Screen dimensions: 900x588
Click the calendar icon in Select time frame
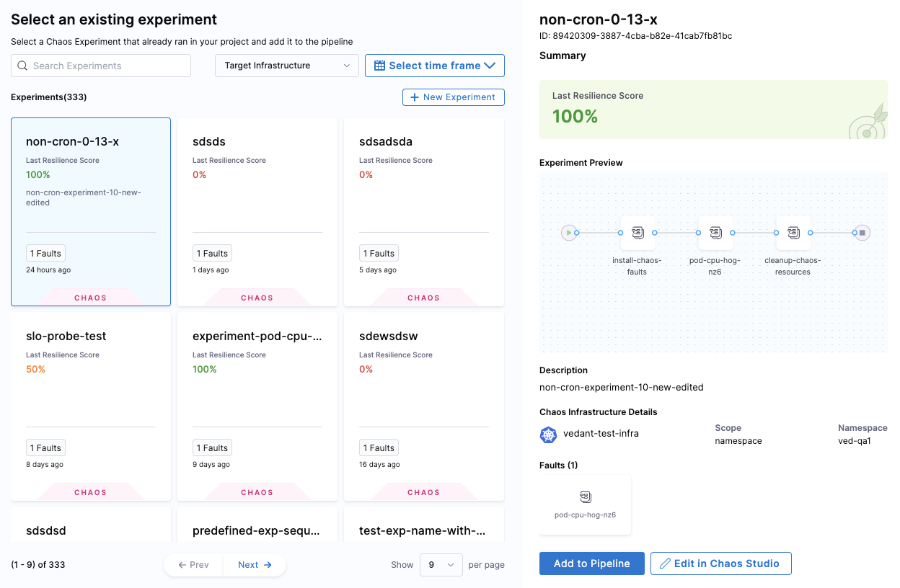[x=379, y=66]
